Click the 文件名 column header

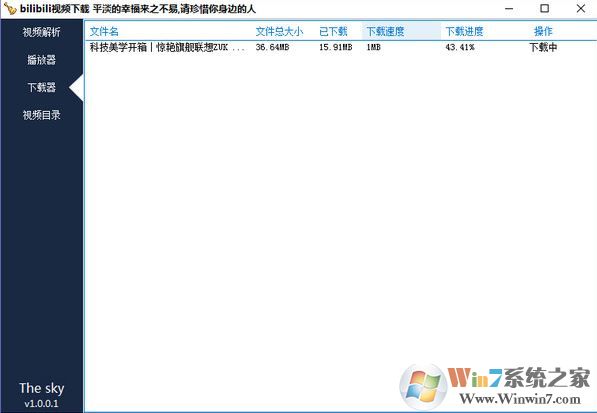[104, 32]
